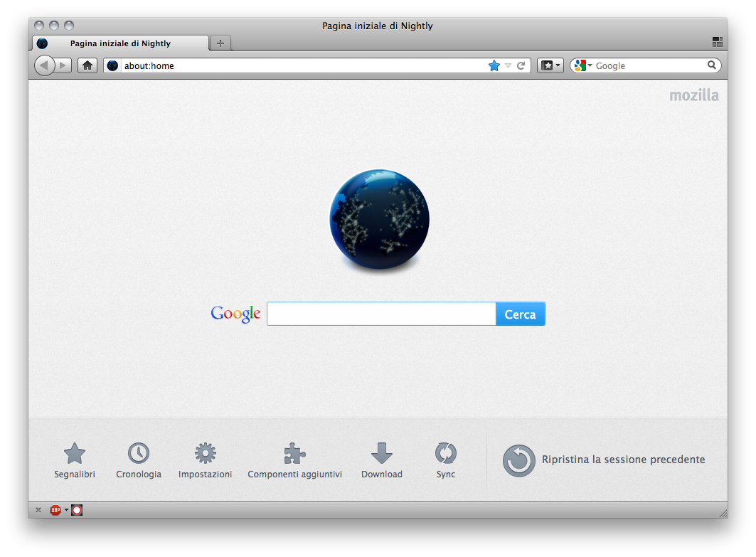This screenshot has width=756, height=557.
Task: Open the bookmarks menu toolbar button
Action: (550, 65)
